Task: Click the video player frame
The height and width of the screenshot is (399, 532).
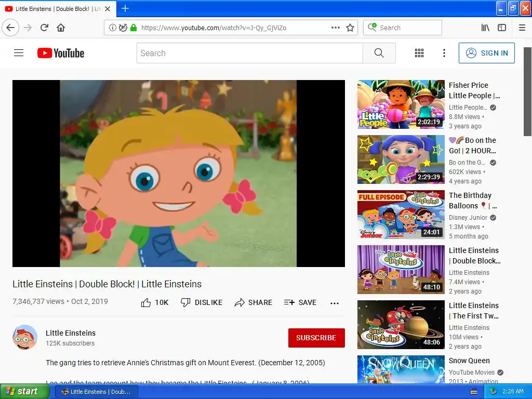Action: pos(179,174)
